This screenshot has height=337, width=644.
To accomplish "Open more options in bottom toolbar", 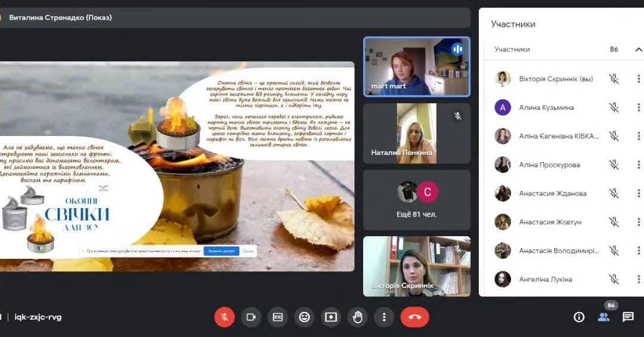I will [384, 317].
